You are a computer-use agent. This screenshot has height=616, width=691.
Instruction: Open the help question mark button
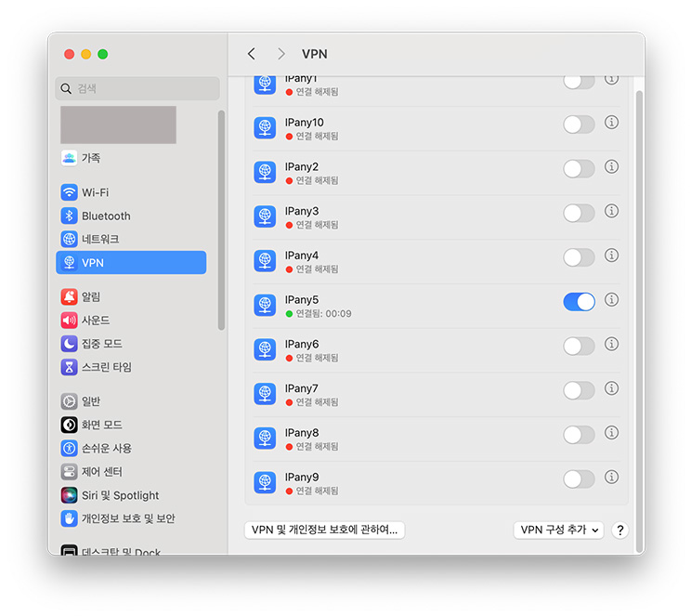point(620,531)
